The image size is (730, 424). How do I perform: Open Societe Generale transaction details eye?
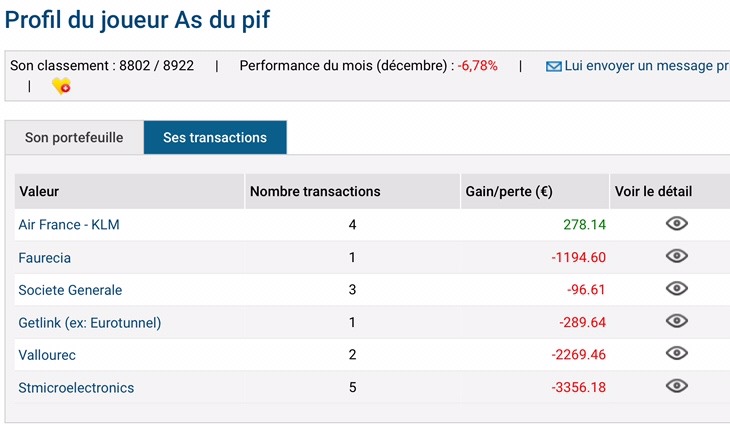677,289
